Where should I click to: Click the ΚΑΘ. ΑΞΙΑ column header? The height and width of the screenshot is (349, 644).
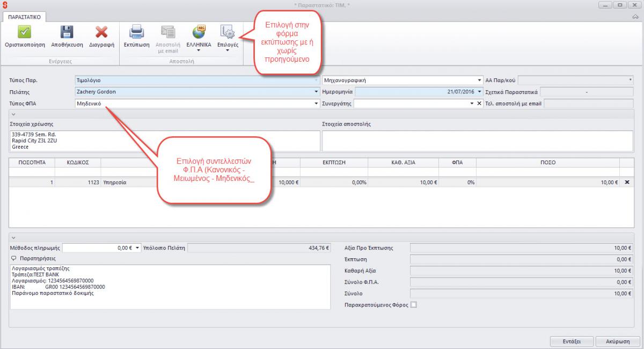tap(402, 162)
